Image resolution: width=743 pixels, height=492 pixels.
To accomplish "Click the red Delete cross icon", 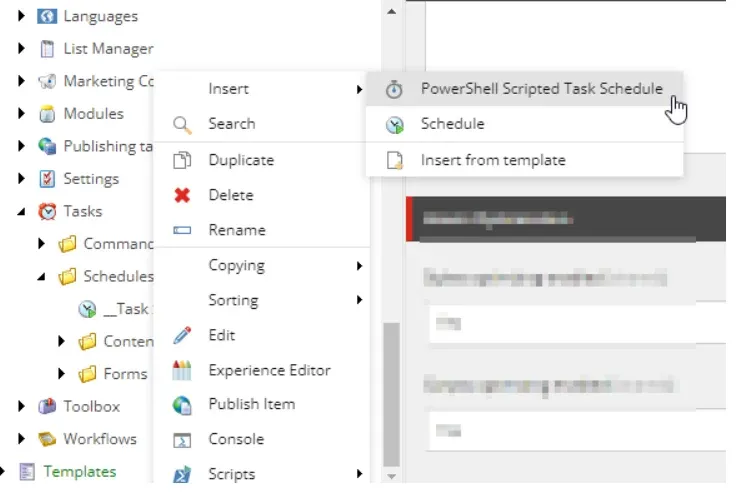I will coord(182,195).
